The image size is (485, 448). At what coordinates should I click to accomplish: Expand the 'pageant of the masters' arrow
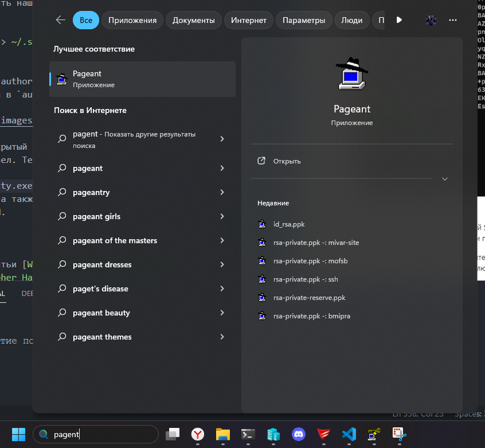point(222,241)
